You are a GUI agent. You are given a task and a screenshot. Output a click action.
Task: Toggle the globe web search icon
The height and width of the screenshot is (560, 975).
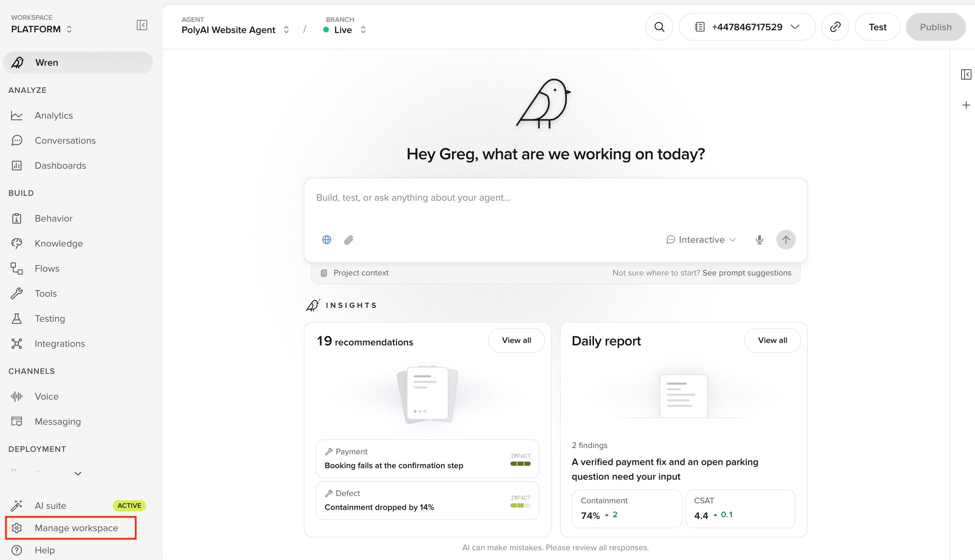pos(326,240)
